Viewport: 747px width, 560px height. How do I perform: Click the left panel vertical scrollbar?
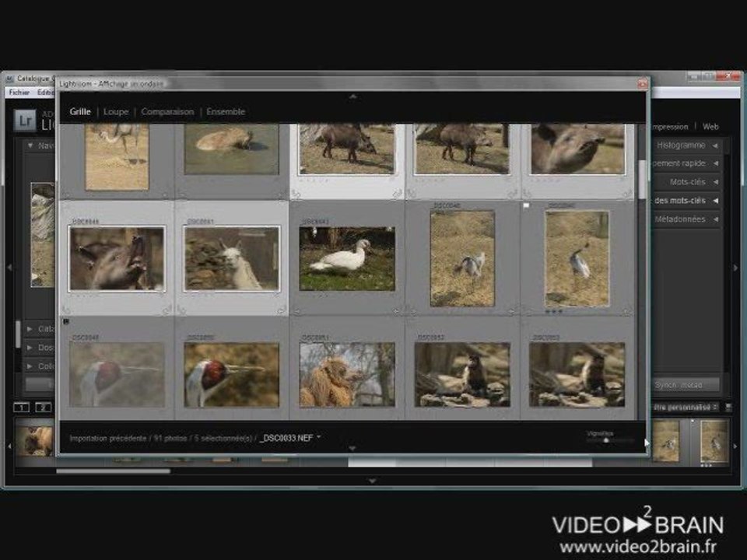[x=18, y=334]
